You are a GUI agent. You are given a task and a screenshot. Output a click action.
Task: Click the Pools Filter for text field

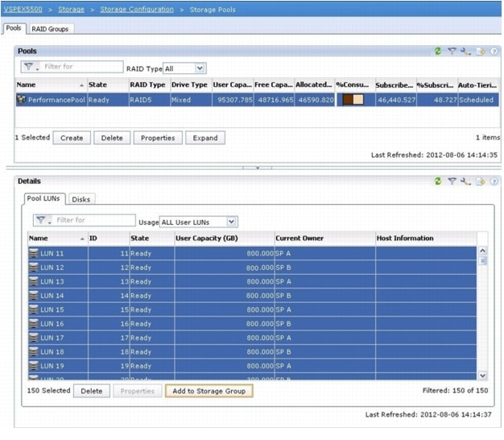81,67
